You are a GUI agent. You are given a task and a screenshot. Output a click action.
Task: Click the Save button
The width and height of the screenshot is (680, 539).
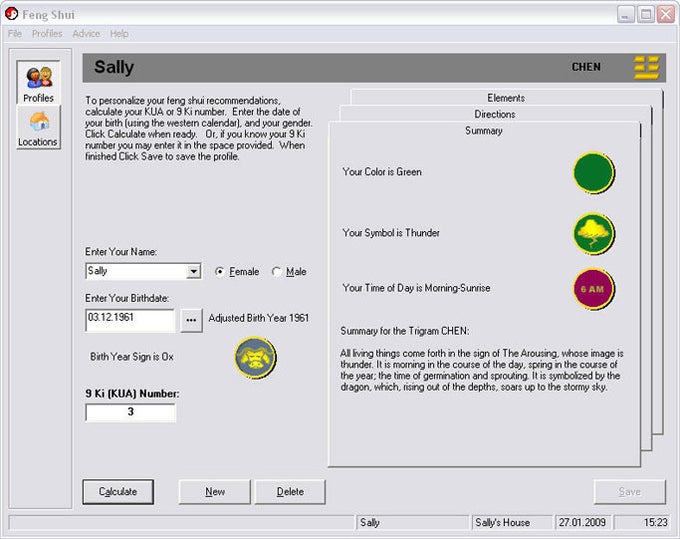(x=629, y=492)
